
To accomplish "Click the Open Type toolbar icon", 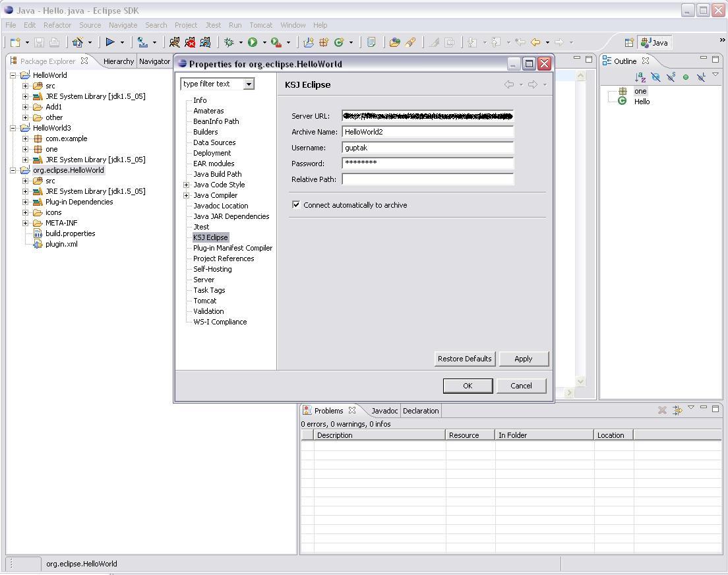I will (394, 42).
